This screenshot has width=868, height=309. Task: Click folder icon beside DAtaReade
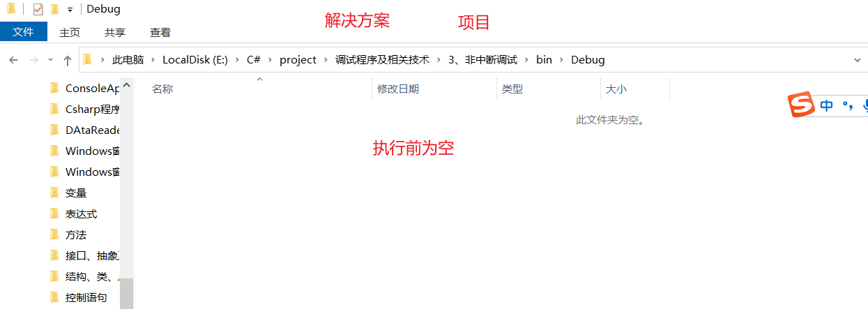(x=54, y=130)
